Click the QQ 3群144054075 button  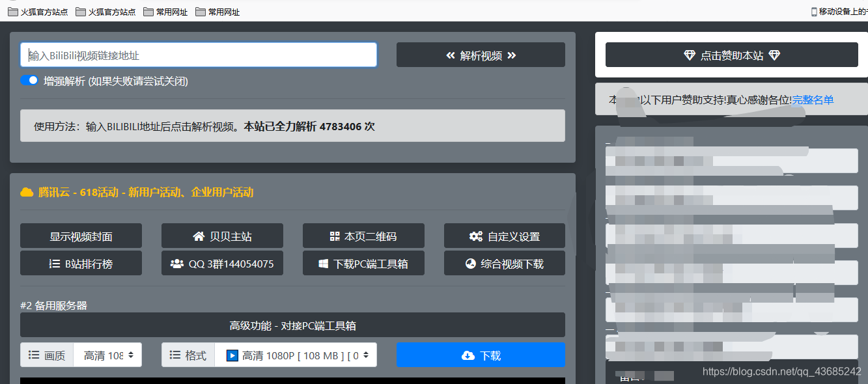click(x=222, y=263)
